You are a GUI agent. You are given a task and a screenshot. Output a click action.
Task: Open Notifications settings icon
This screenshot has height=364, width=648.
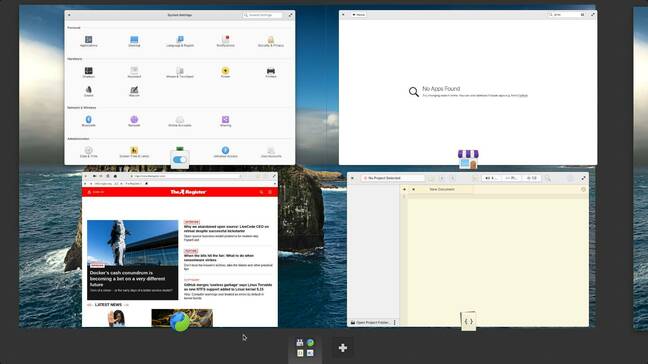pos(225,41)
